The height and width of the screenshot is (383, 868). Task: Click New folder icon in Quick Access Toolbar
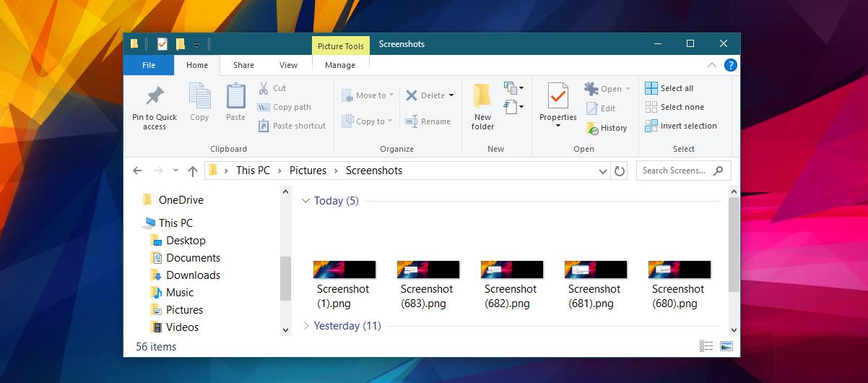pyautogui.click(x=181, y=44)
